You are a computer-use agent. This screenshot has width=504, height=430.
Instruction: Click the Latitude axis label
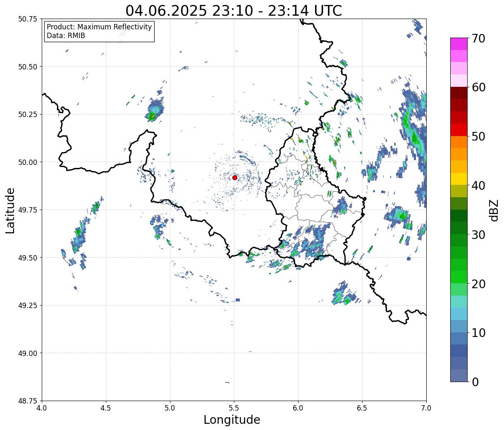pyautogui.click(x=10, y=210)
